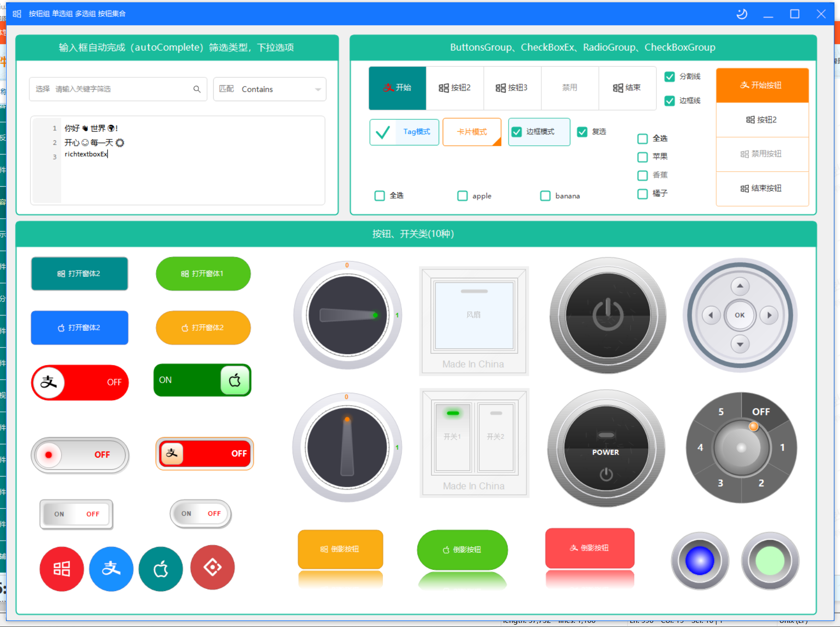Screen dimensions: 840x627
Task: Click the blue glowing round indicator button
Action: tap(700, 561)
